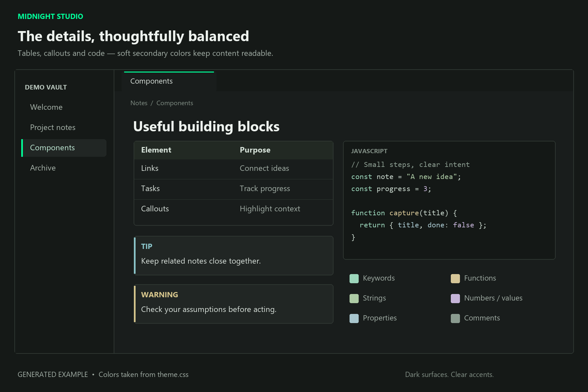
Task: Click the Element column header
Action: (x=156, y=150)
